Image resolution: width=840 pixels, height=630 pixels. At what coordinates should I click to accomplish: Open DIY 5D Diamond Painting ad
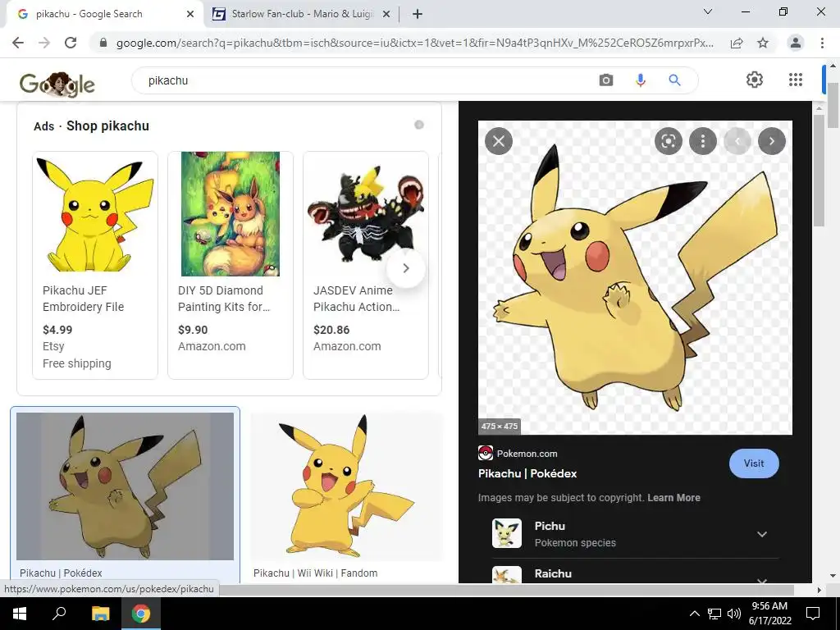point(224,299)
